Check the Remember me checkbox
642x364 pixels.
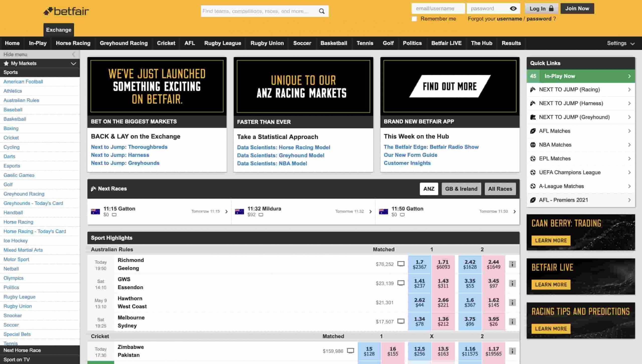click(x=414, y=19)
